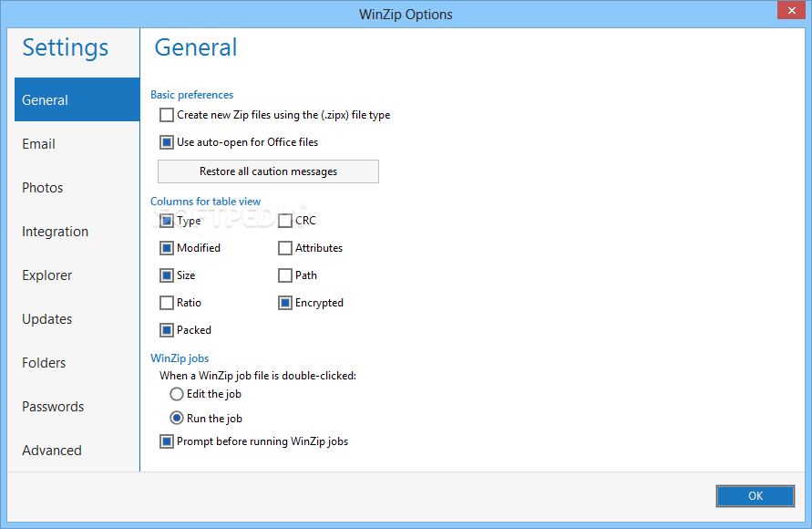Uncheck the Modified column
Screen dimensions: 812x529
coord(166,248)
